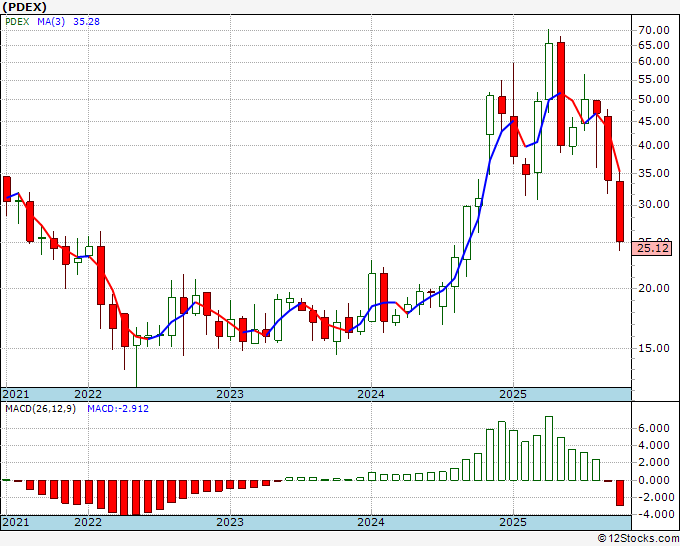Click the 70.00 price axis label
680x546 pixels.
click(x=654, y=30)
